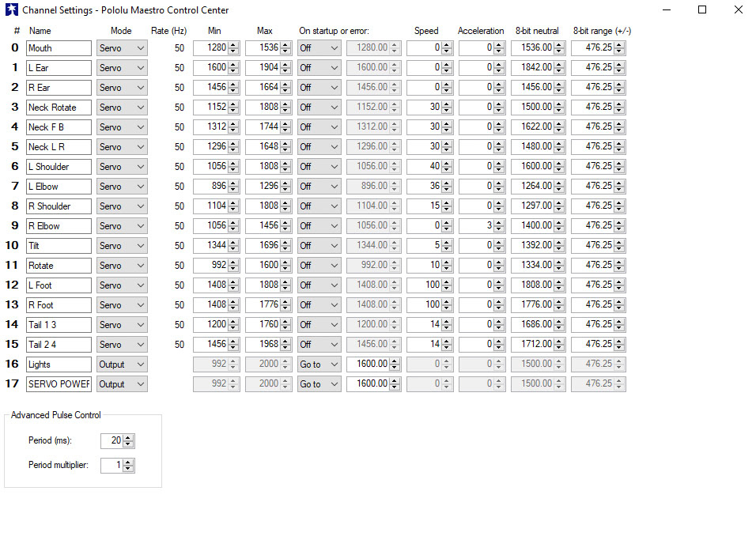756x540 pixels.
Task: Open the startup dropdown for the Rotate channel
Action: pos(319,266)
